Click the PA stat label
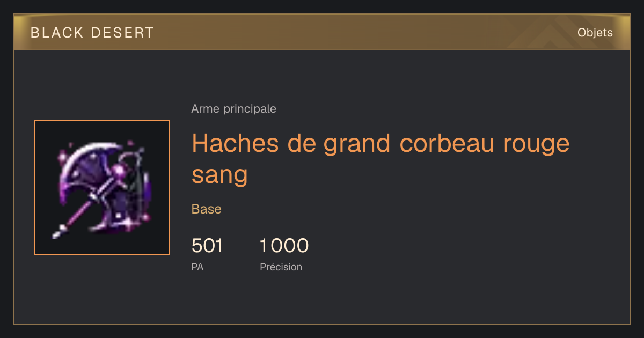 pyautogui.click(x=197, y=267)
